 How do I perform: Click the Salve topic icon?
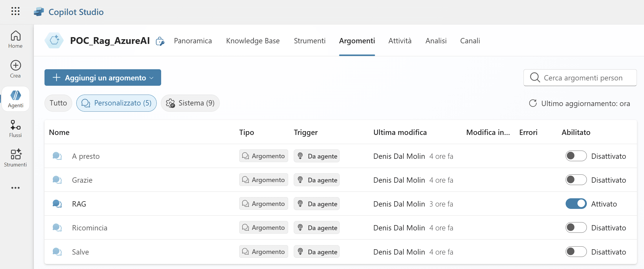[x=57, y=252]
